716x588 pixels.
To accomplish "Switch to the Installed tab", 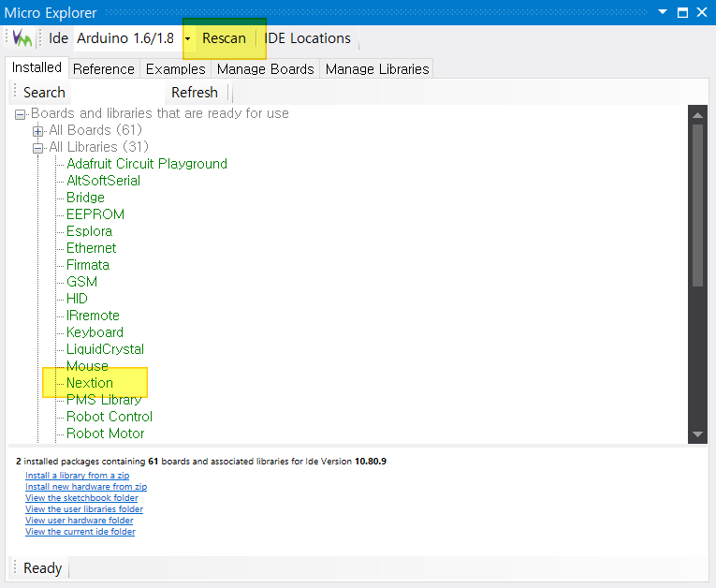I will tap(37, 67).
